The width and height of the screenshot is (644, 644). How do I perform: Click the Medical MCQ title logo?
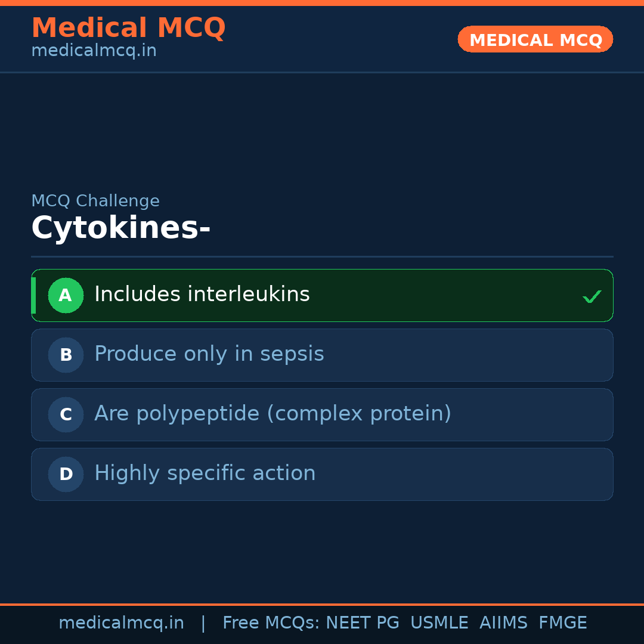[128, 27]
